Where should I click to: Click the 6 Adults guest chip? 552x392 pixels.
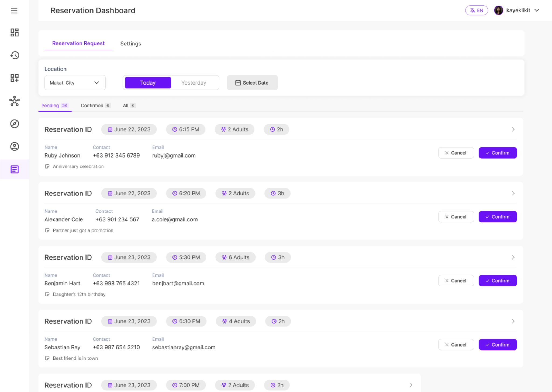tap(235, 257)
